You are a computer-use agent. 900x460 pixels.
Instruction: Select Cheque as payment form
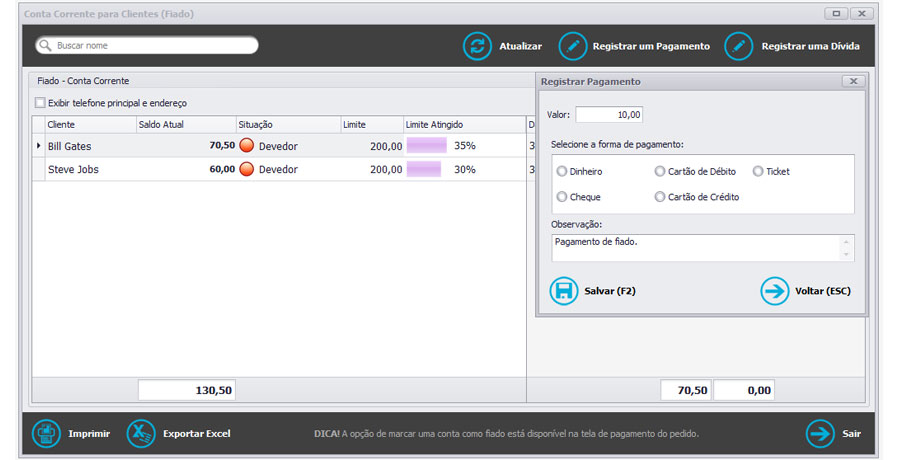pyautogui.click(x=562, y=197)
